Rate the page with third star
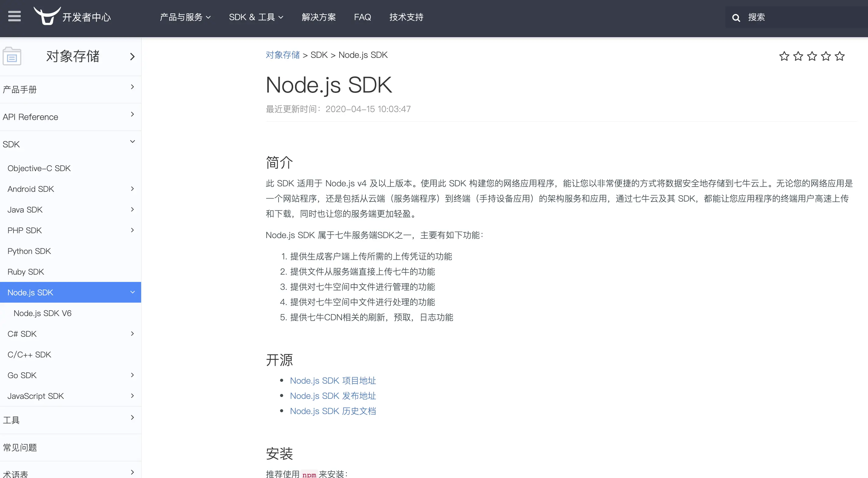This screenshot has width=868, height=478. (812, 56)
